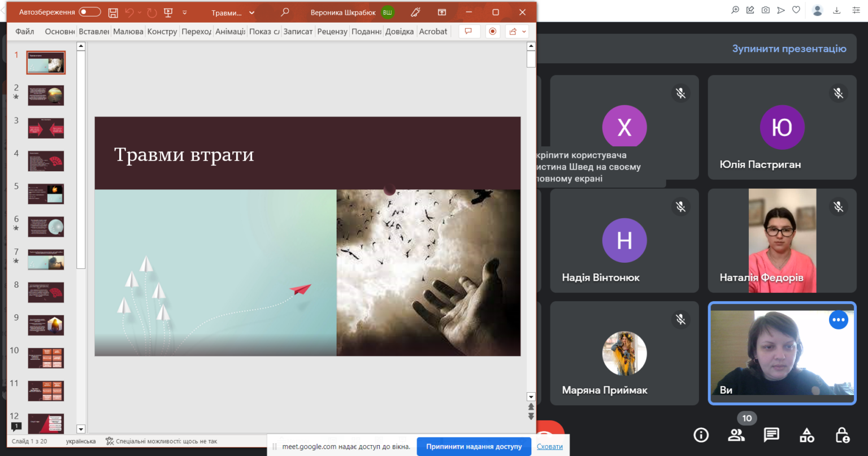
Task: Click Припинити надання доступу button
Action: (474, 446)
